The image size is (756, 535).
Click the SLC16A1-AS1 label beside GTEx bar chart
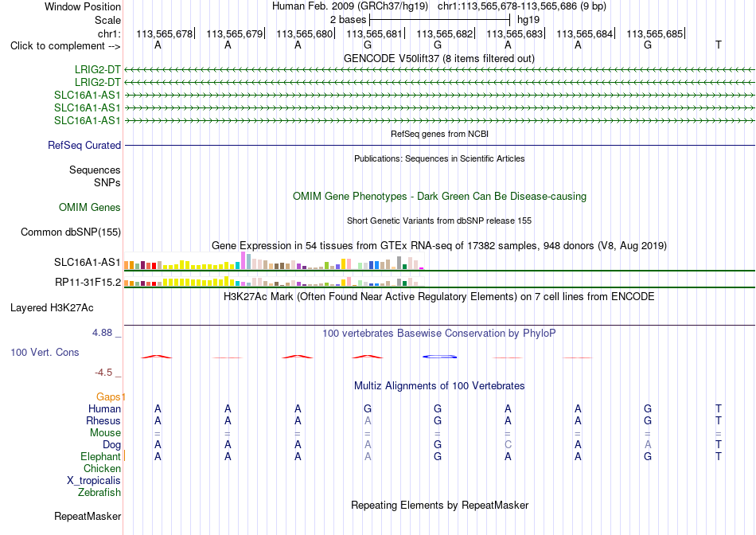pyautogui.click(x=88, y=263)
